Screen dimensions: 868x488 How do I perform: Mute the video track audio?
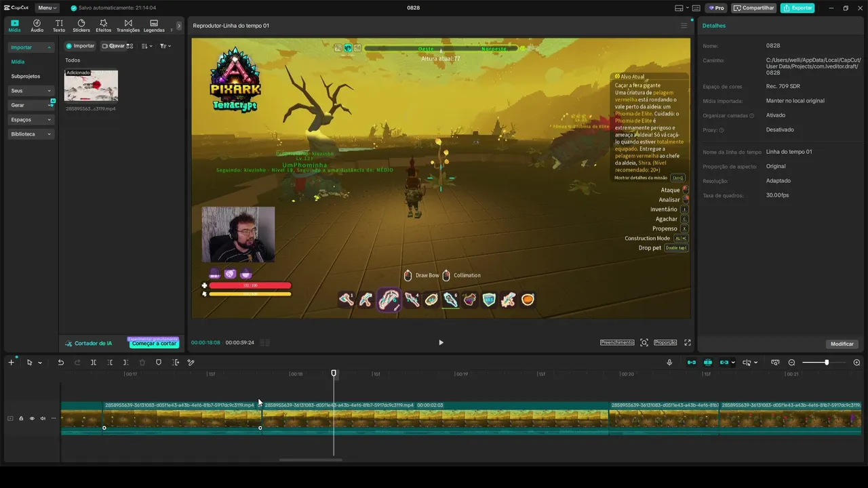[x=42, y=418]
